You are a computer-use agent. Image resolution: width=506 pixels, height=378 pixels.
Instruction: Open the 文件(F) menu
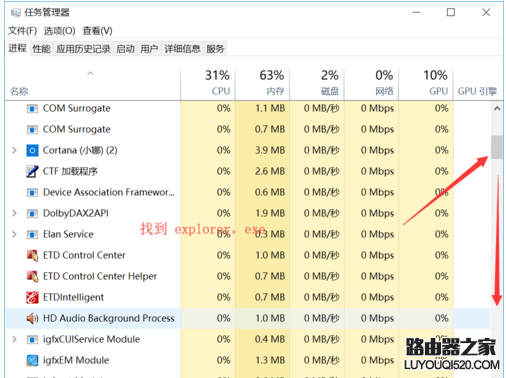pyautogui.click(x=22, y=31)
